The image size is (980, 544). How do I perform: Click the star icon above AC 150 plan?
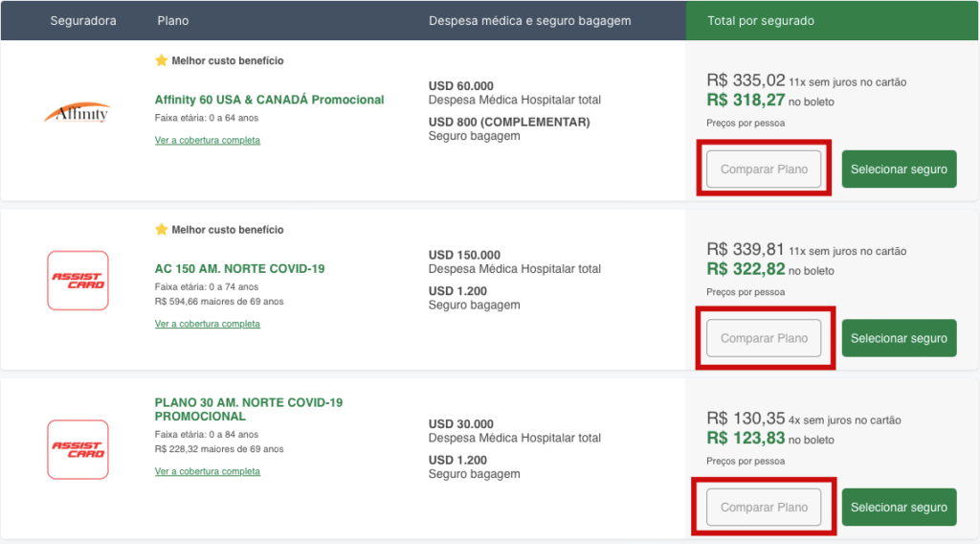point(162,230)
